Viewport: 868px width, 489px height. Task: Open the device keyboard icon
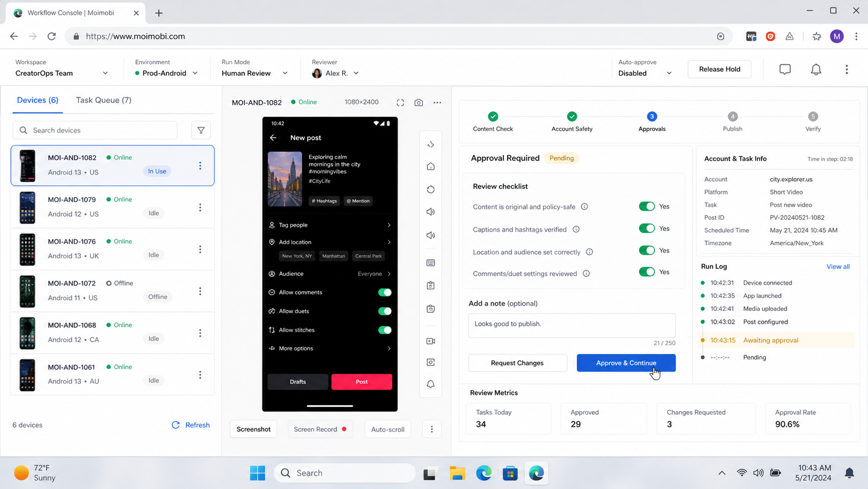click(x=430, y=262)
